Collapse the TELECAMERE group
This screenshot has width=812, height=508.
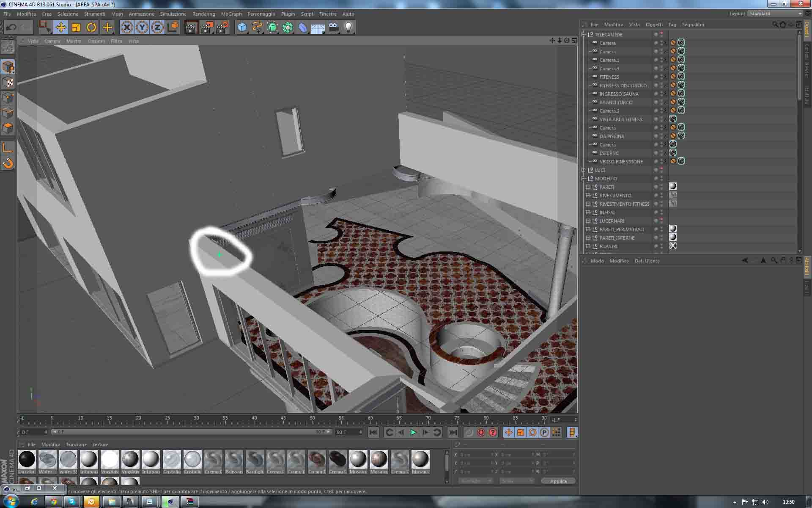pos(584,35)
